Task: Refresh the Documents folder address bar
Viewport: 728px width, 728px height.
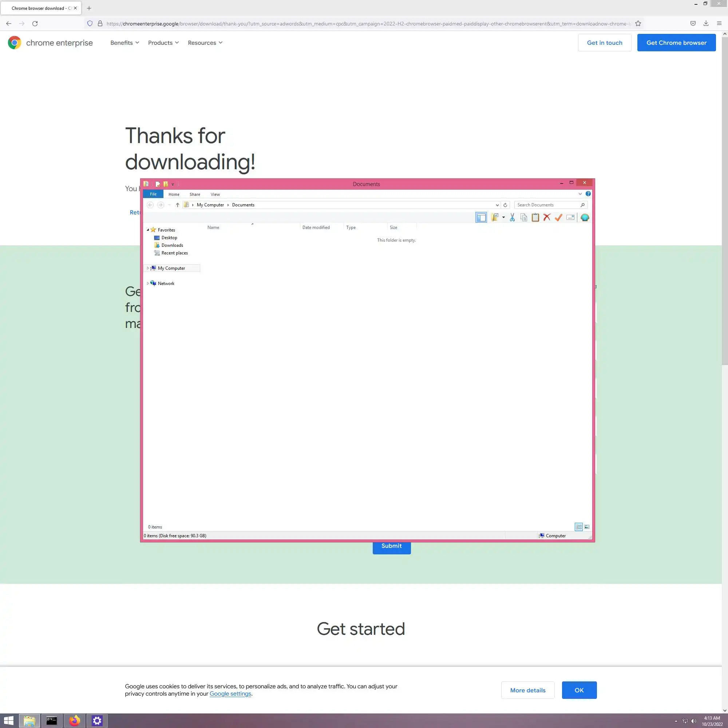Action: point(505,205)
